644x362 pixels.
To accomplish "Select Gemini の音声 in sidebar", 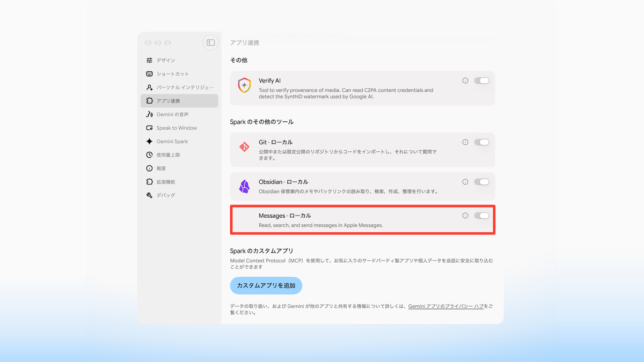I will tap(179, 114).
